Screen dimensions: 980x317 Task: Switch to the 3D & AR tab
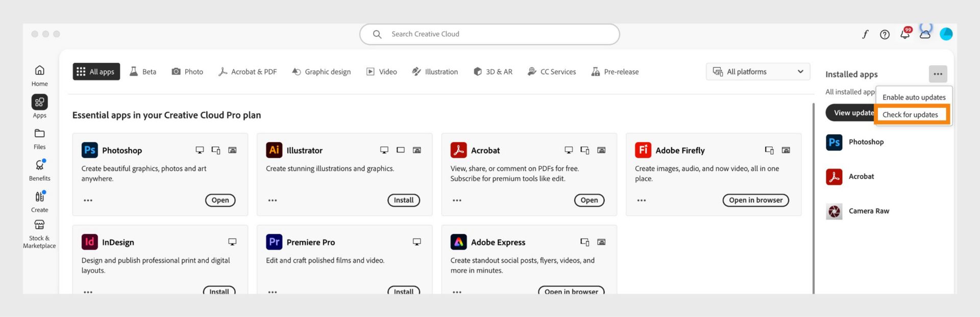point(493,72)
